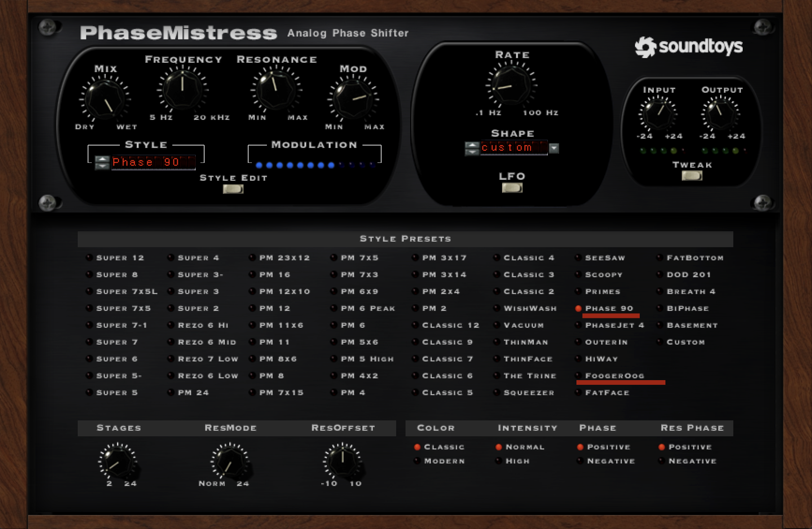Click the Resonance knob
Image resolution: width=812 pixels, height=529 pixels.
[x=276, y=89]
